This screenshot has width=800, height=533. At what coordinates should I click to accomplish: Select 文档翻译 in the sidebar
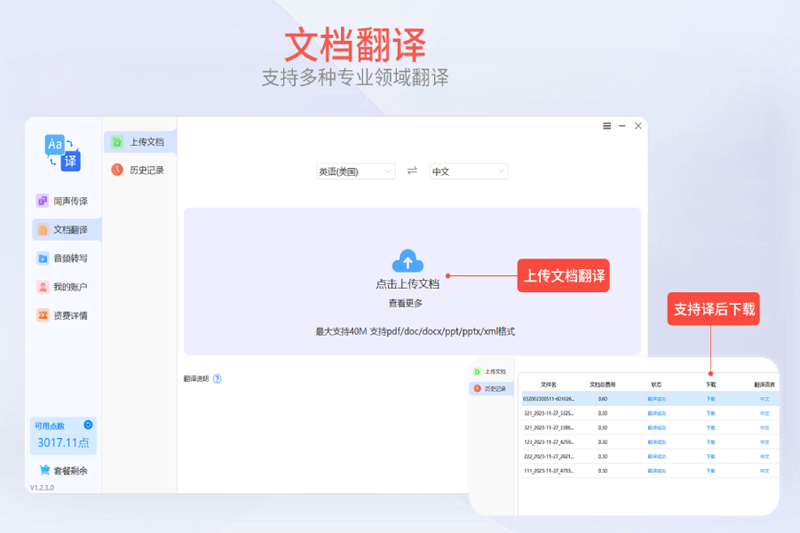[66, 230]
